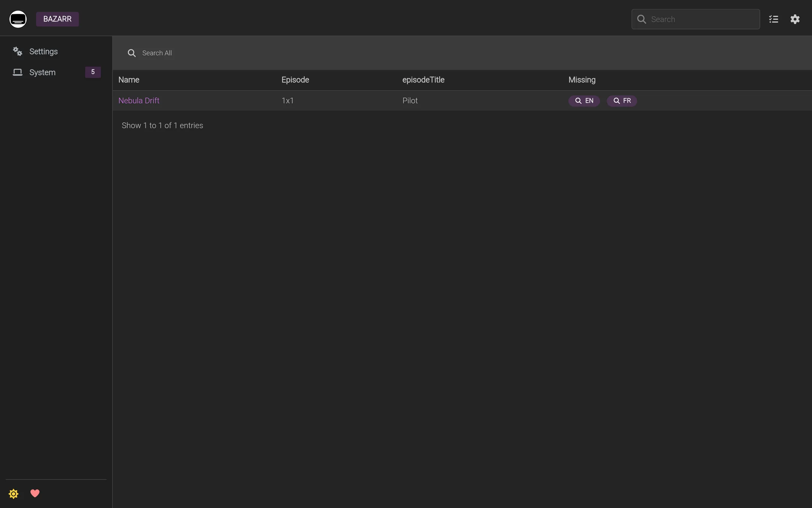Search missing FR subtitle for Nebula Drift

[x=622, y=101]
